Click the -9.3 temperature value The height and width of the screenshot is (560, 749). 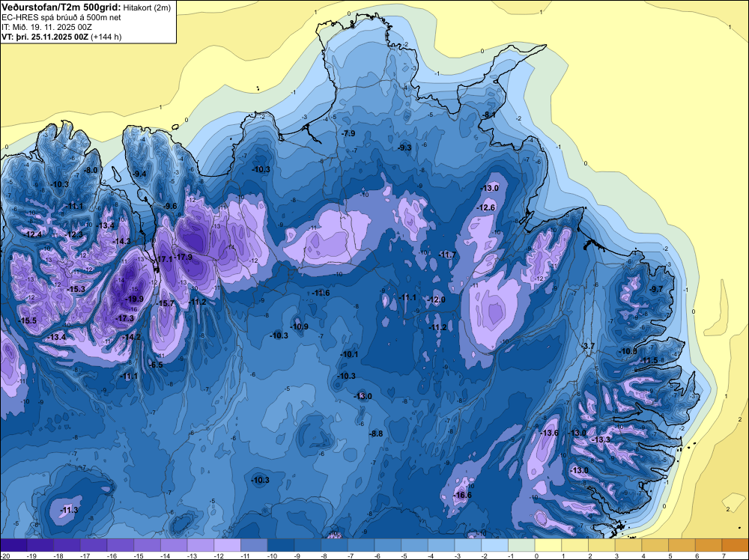point(404,147)
